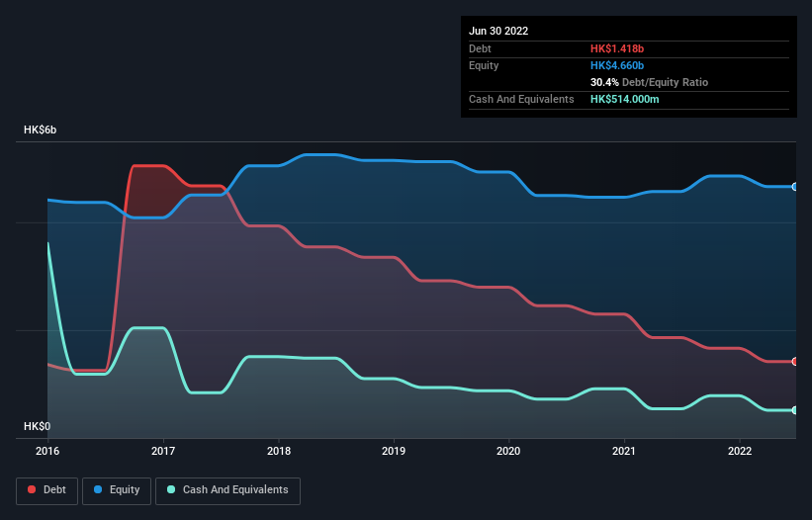812x520 pixels.
Task: Click the HK$514.000m cash value
Action: [624, 99]
